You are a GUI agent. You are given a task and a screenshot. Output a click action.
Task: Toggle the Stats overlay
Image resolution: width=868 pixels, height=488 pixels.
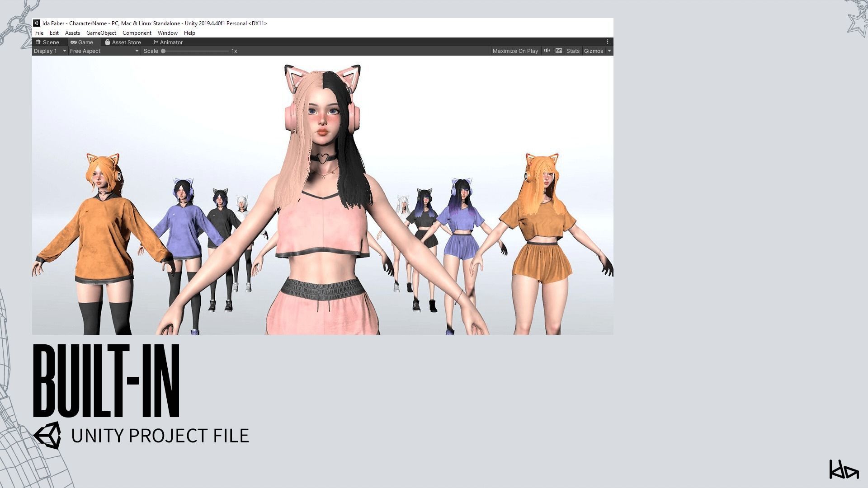(x=573, y=51)
